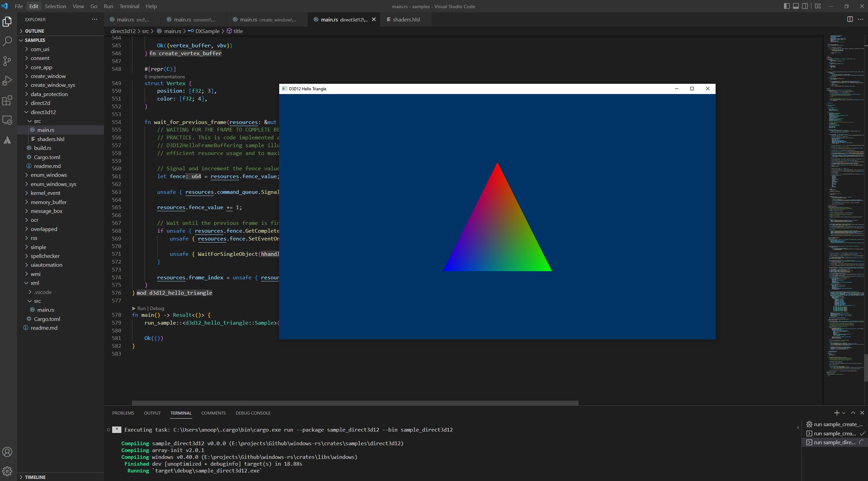Toggle the bottom panel layout button
This screenshot has width=868, height=481.
click(x=796, y=6)
